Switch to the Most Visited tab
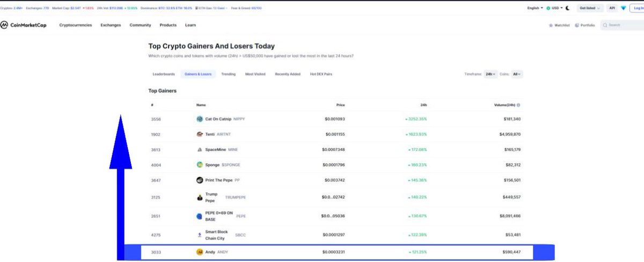Screen dimensions: 644x262 (x=255, y=74)
